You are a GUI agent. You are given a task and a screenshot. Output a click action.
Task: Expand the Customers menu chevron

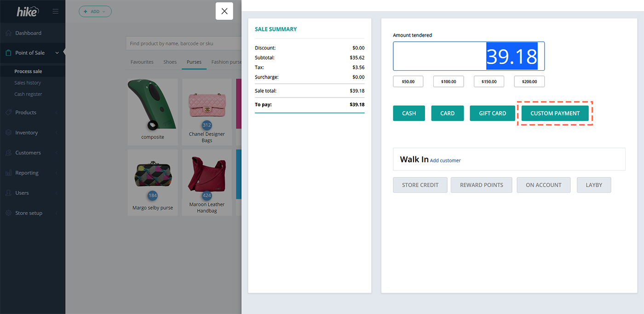57,153
